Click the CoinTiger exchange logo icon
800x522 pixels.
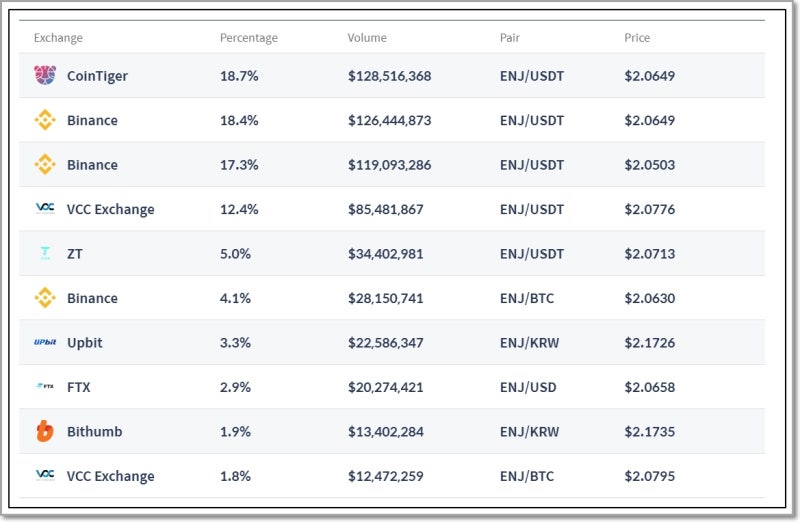pyautogui.click(x=45, y=76)
